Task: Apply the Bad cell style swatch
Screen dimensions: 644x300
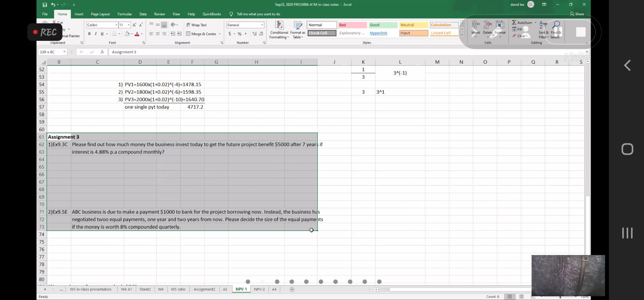Action: click(x=352, y=25)
